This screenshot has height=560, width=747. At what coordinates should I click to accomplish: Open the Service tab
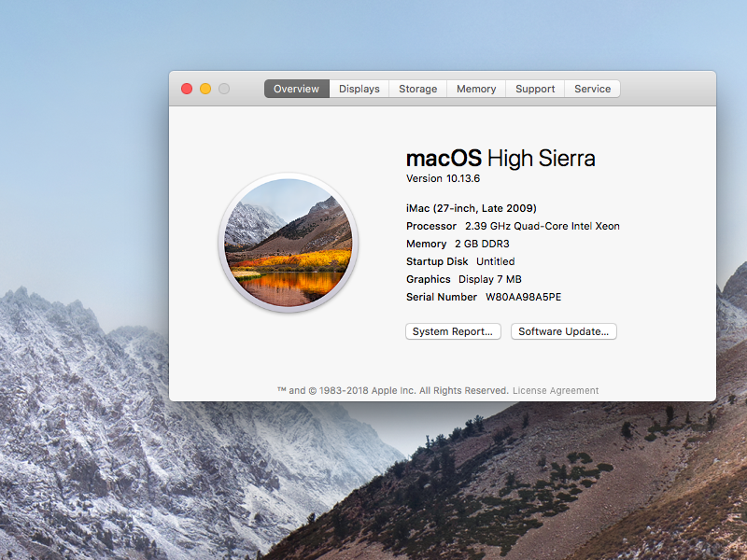(592, 89)
